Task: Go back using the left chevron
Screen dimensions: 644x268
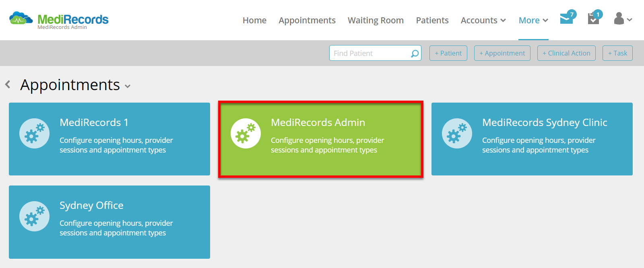Action: (x=8, y=85)
